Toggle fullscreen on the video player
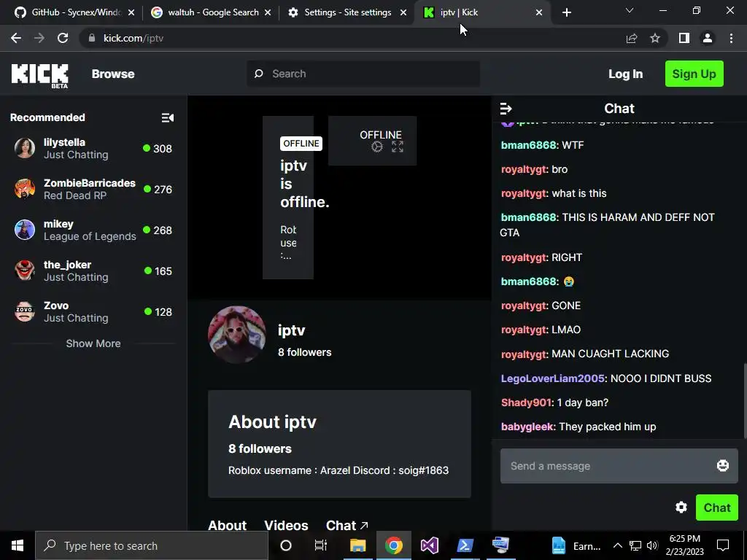 [x=398, y=147]
